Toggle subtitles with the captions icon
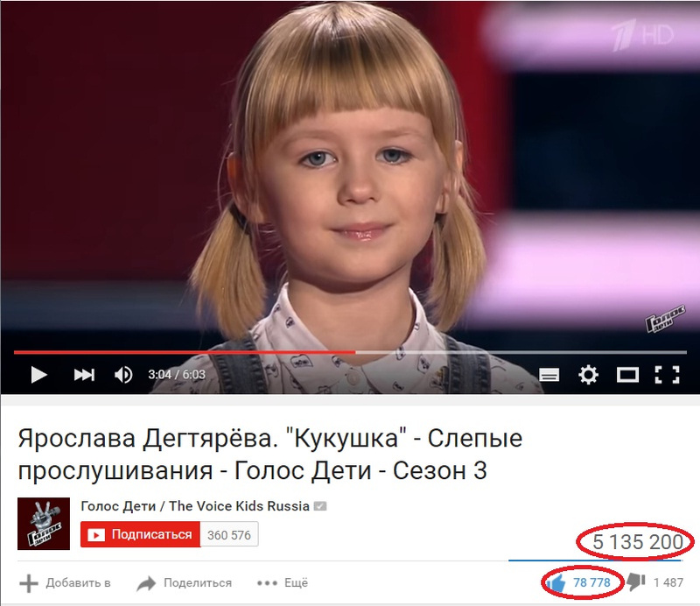The height and width of the screenshot is (606, 700). tap(549, 375)
